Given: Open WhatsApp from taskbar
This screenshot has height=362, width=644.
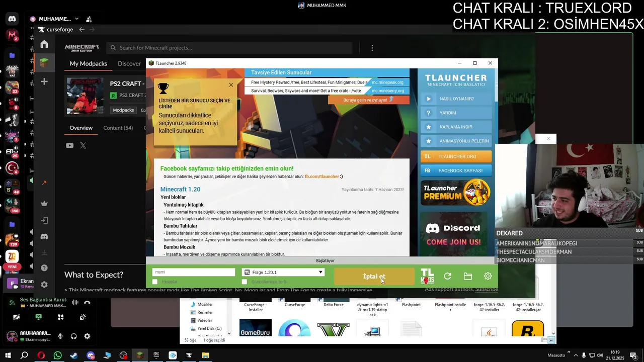Looking at the screenshot, I should click(x=57, y=355).
